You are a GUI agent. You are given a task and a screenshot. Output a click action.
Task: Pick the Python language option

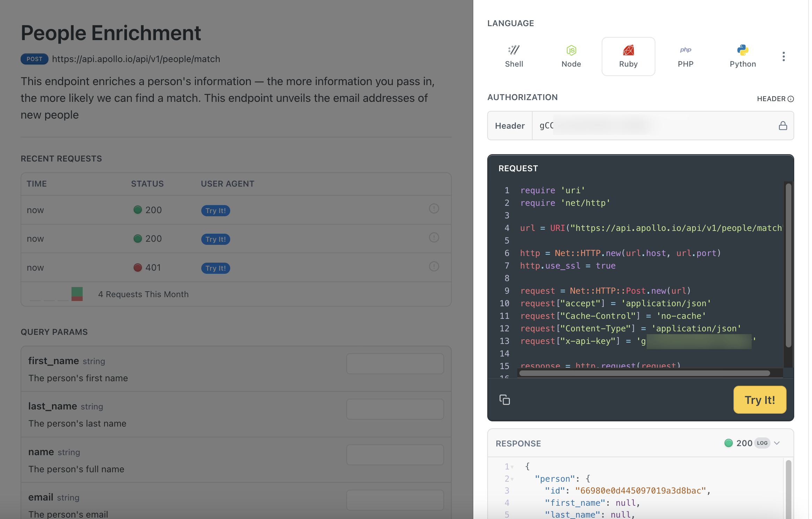pos(743,57)
